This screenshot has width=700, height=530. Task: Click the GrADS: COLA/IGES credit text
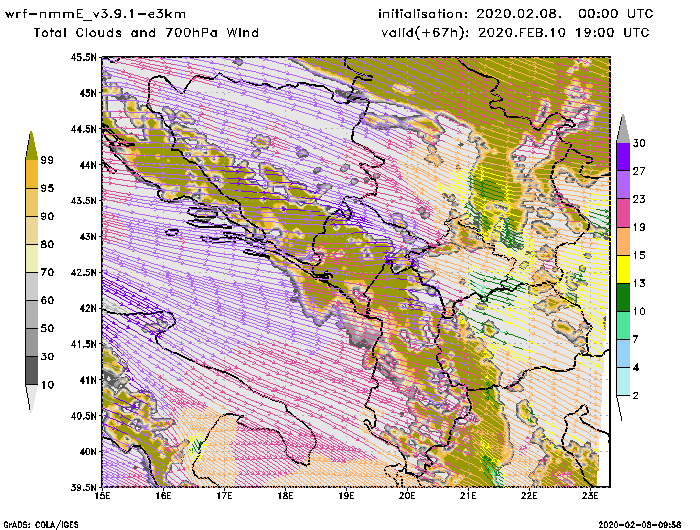click(x=41, y=525)
